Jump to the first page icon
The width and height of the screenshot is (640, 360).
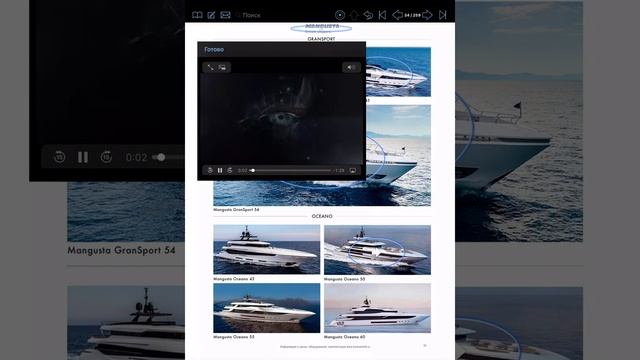click(x=382, y=15)
